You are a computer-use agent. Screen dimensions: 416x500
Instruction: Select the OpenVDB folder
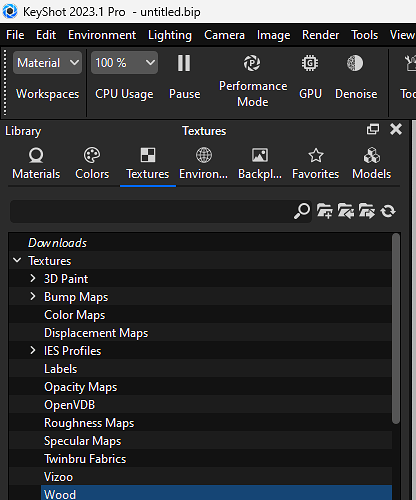[70, 405]
